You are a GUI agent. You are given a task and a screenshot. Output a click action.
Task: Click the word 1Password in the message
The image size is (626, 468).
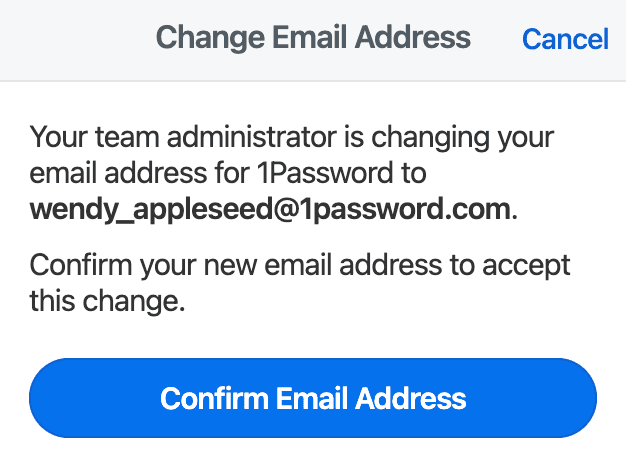(x=325, y=173)
